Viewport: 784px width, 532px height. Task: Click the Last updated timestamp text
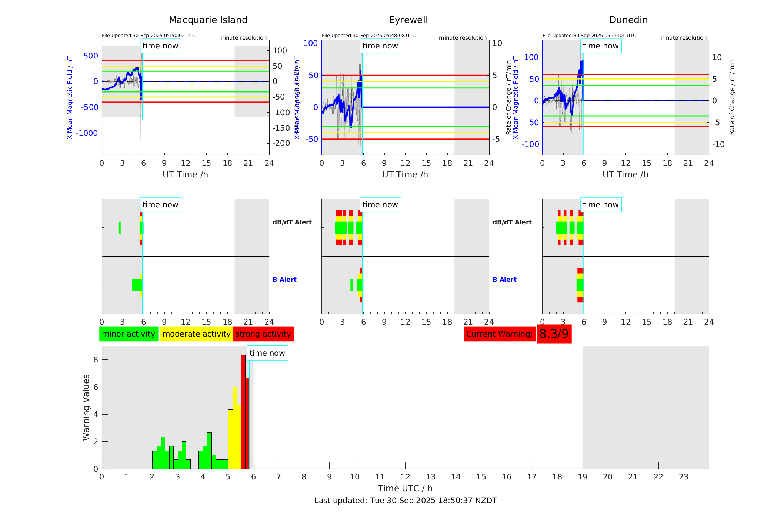tap(406, 501)
